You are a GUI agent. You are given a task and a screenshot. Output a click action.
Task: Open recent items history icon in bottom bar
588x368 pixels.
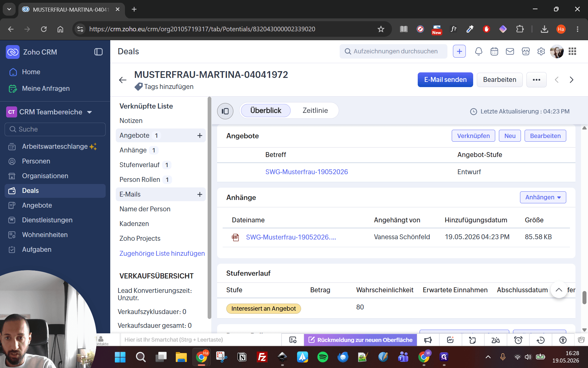click(541, 340)
